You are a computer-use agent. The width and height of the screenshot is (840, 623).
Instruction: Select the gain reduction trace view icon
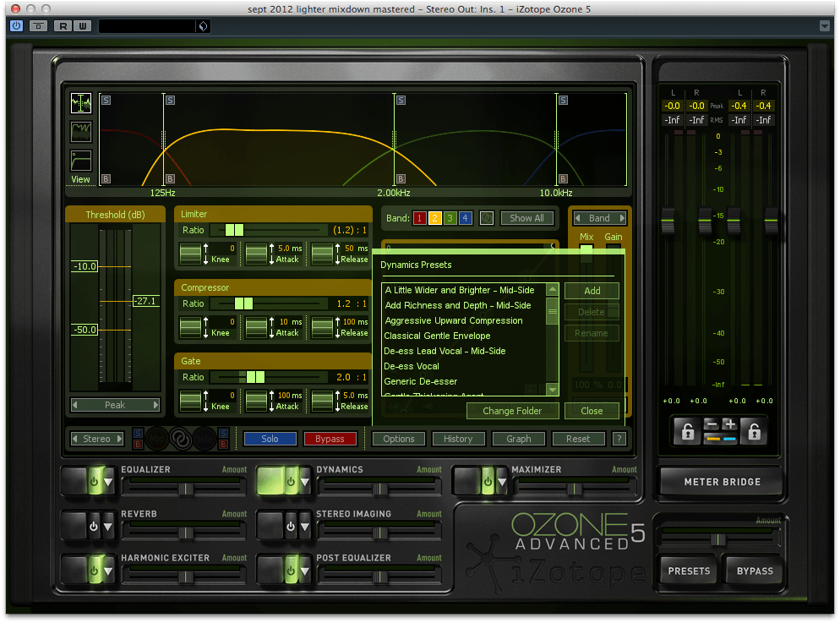point(81,132)
